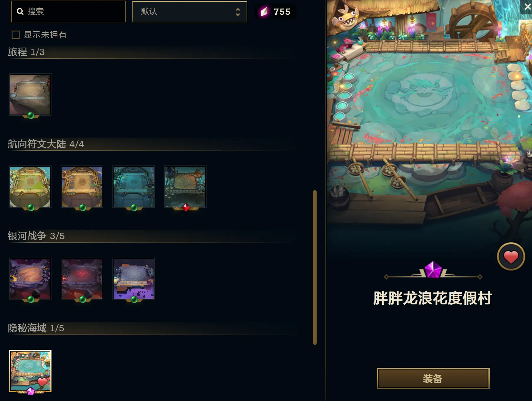Select the blue 航向符文大陆 arena thumbnail
Image resolution: width=532 pixels, height=401 pixels.
(x=134, y=187)
